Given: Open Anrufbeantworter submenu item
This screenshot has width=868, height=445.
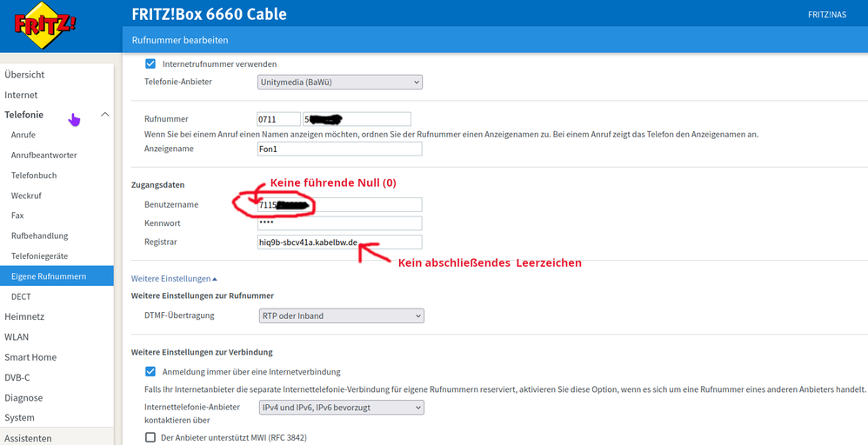Looking at the screenshot, I should 43,155.
